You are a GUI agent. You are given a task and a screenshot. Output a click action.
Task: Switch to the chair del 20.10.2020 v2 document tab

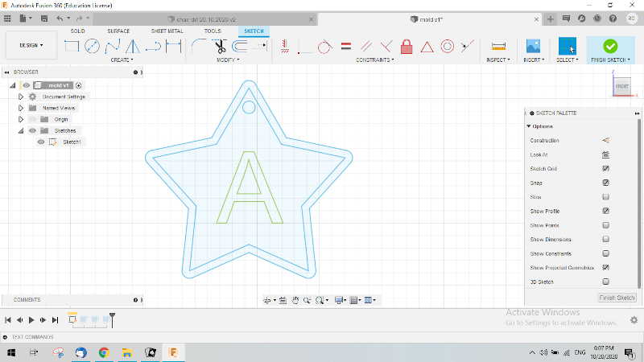click(205, 19)
